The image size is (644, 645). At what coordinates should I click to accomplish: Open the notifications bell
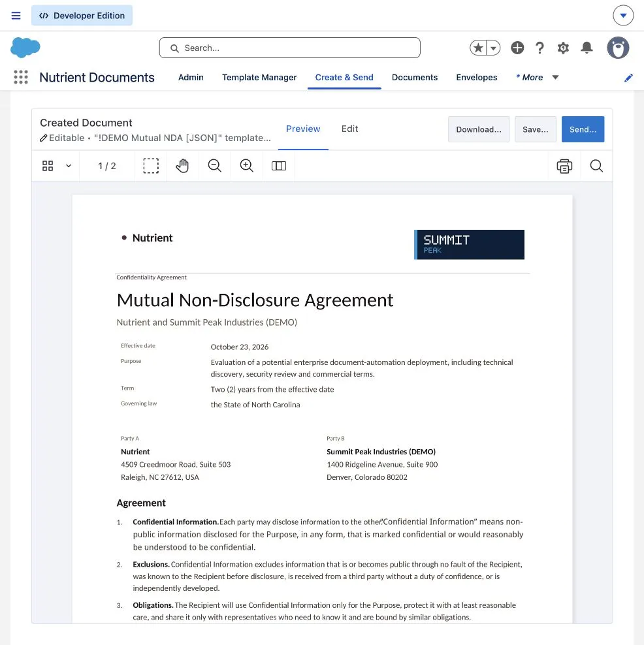coord(587,48)
